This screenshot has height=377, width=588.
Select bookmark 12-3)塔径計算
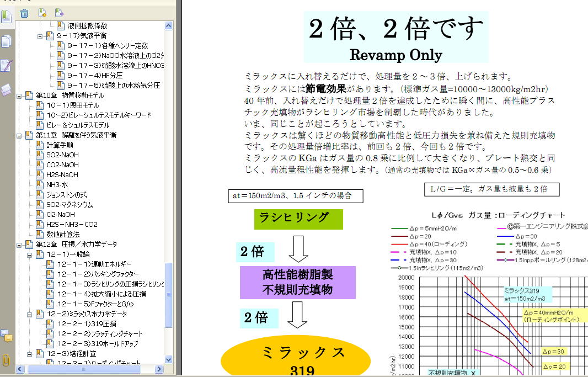pos(71,353)
